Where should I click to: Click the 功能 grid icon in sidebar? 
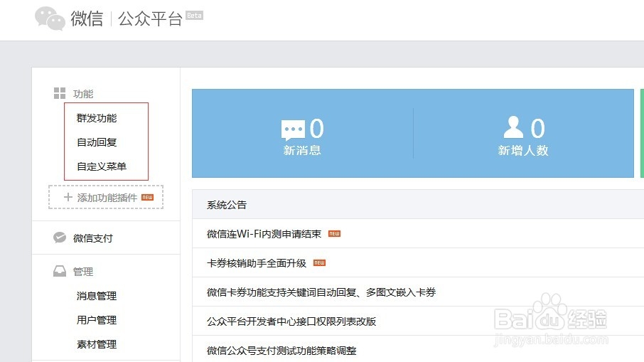click(60, 93)
